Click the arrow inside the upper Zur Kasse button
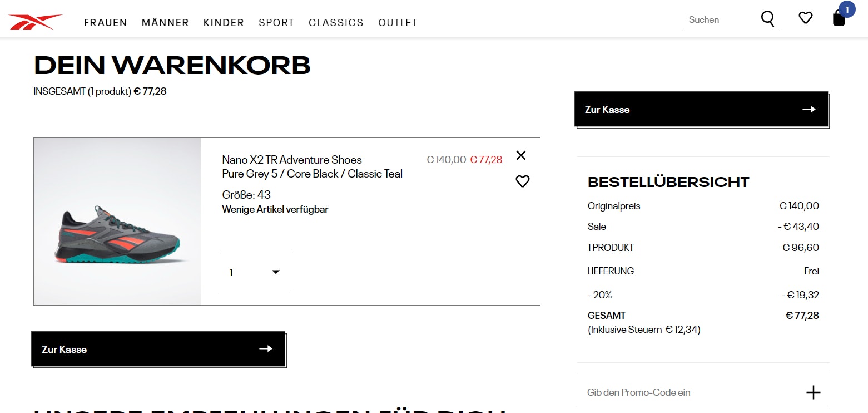This screenshot has height=413, width=868. [x=808, y=109]
